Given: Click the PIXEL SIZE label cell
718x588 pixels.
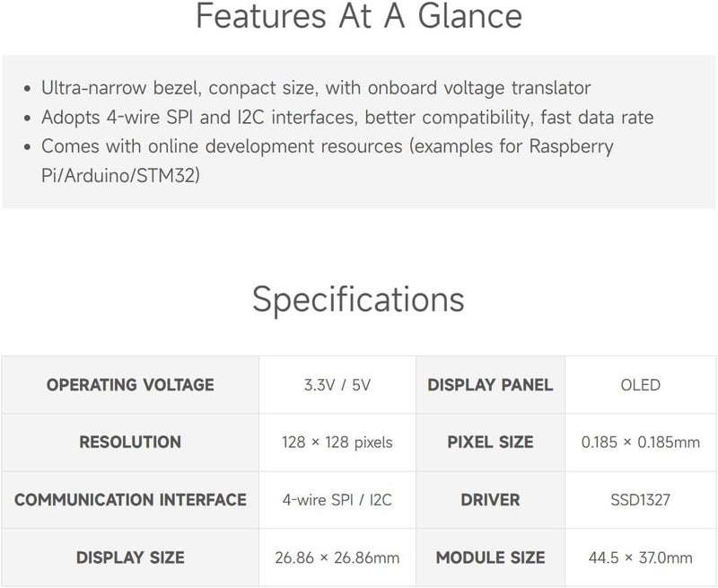Looking at the screenshot, I should click(x=490, y=442).
